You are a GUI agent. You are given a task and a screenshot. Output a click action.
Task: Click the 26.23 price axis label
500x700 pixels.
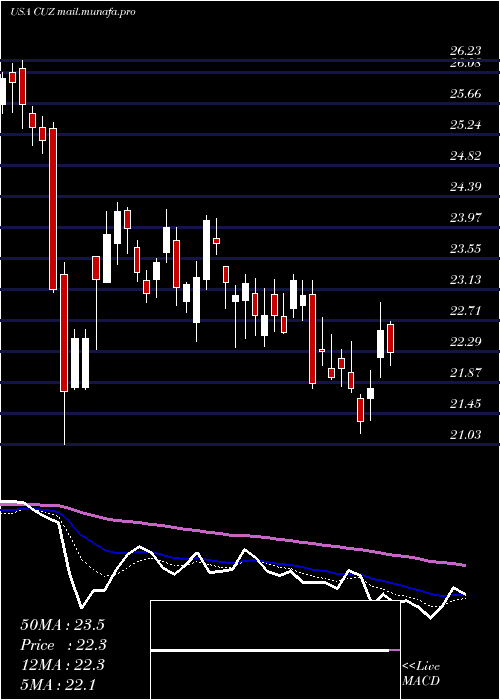(x=465, y=51)
